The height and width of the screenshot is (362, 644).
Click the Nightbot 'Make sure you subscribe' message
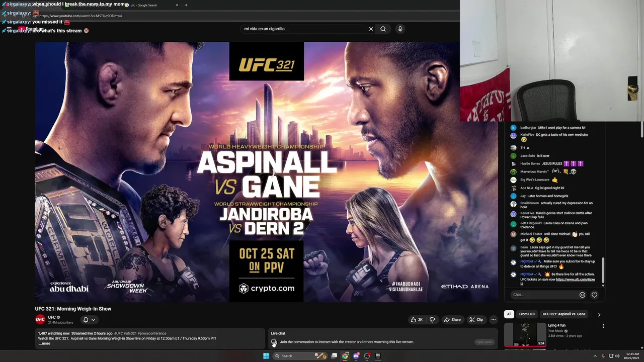pyautogui.click(x=557, y=263)
